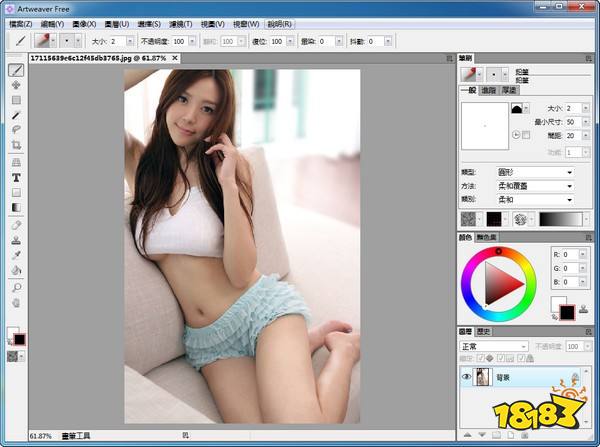Click the R value field in Color panel
This screenshot has height=447, width=600.
(570, 254)
